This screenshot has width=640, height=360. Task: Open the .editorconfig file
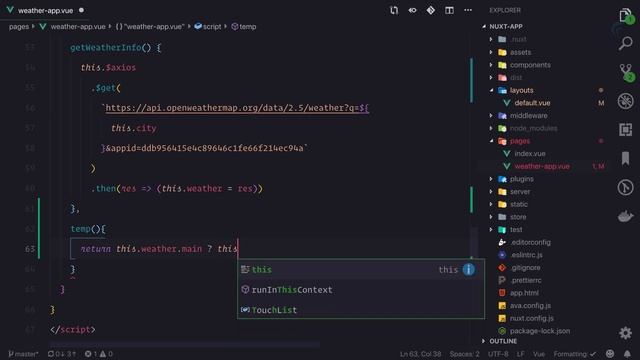pos(530,242)
